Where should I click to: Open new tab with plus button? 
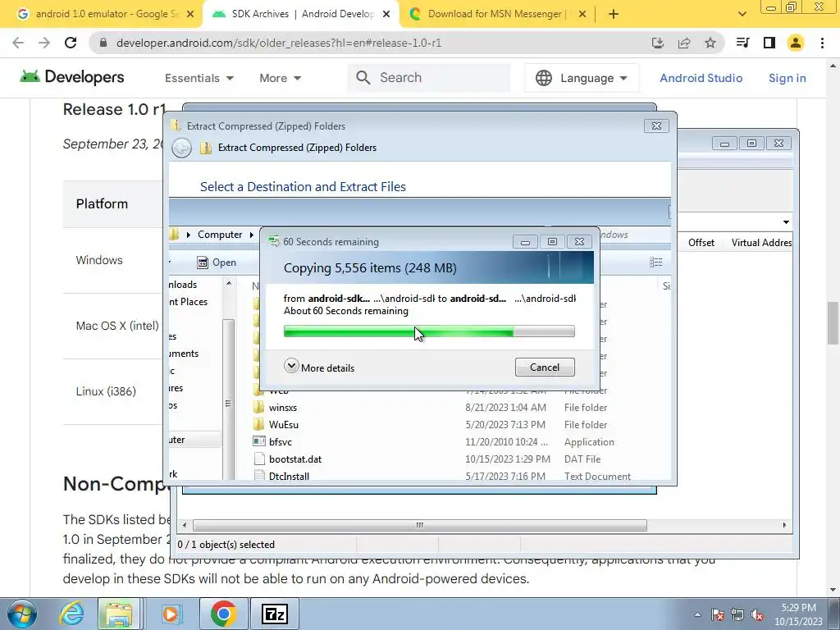614,14
